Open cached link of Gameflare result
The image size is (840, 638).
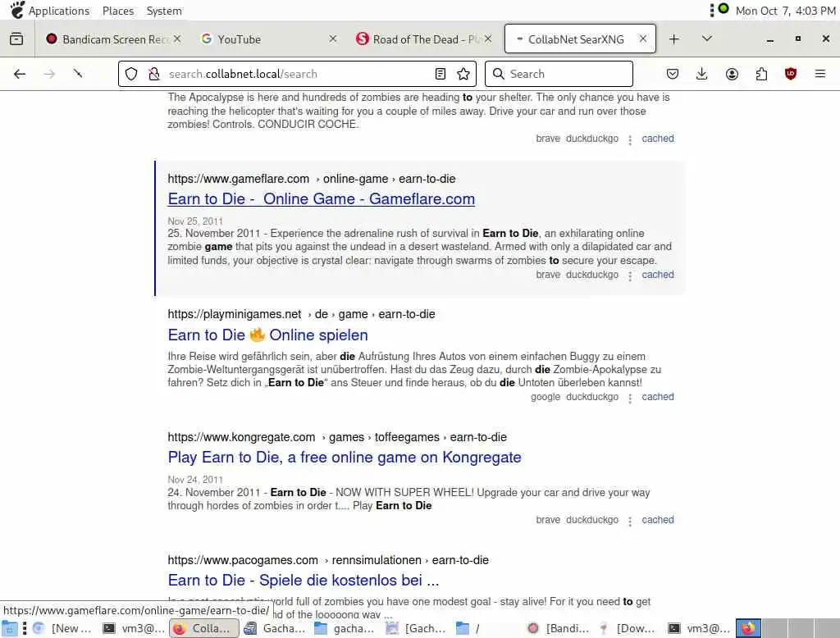click(x=658, y=274)
